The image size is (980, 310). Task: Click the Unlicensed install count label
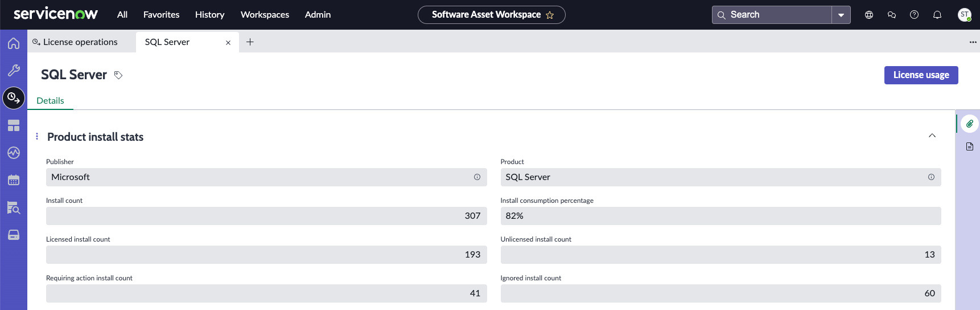(536, 239)
